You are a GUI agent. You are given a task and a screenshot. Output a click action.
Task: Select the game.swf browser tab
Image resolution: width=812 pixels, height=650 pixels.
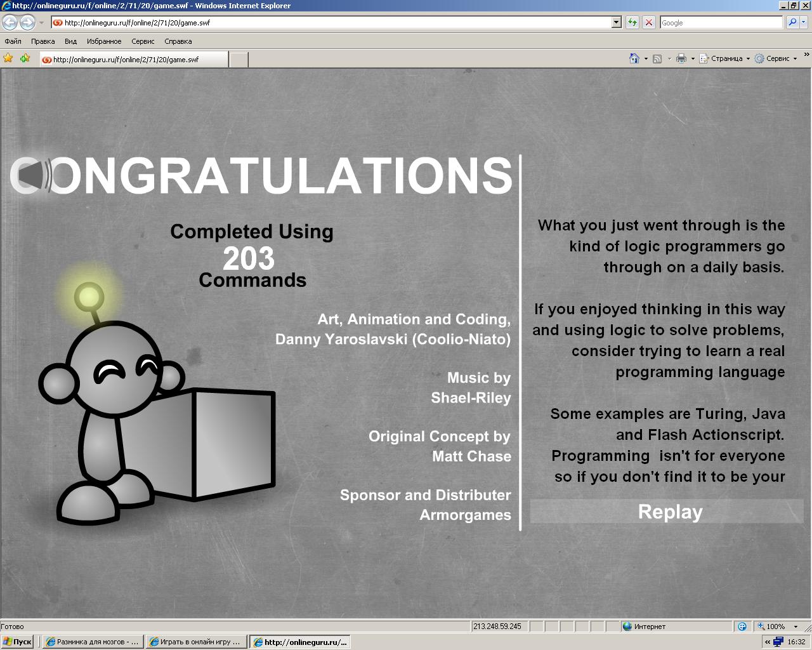point(133,59)
